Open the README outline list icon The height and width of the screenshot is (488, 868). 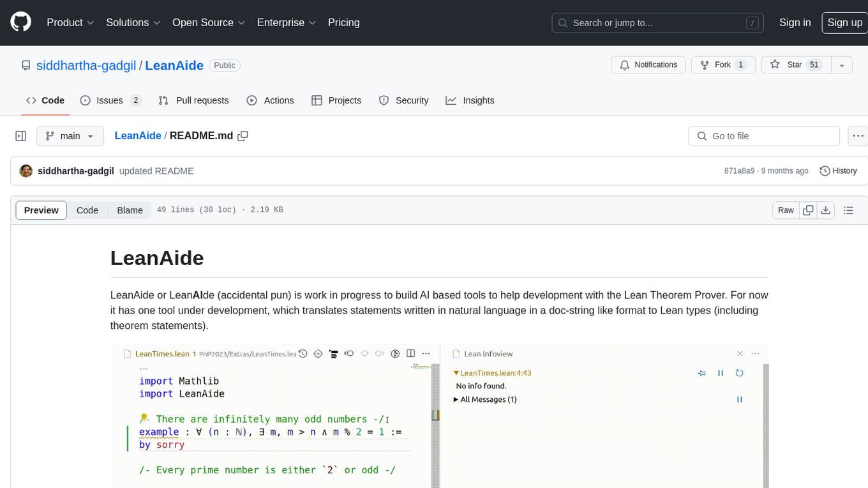point(848,210)
